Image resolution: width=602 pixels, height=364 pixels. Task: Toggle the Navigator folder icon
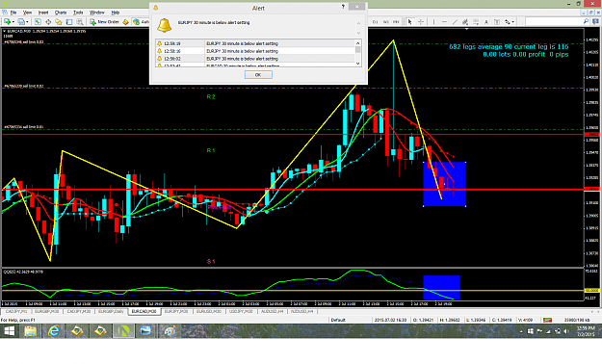coord(59,22)
